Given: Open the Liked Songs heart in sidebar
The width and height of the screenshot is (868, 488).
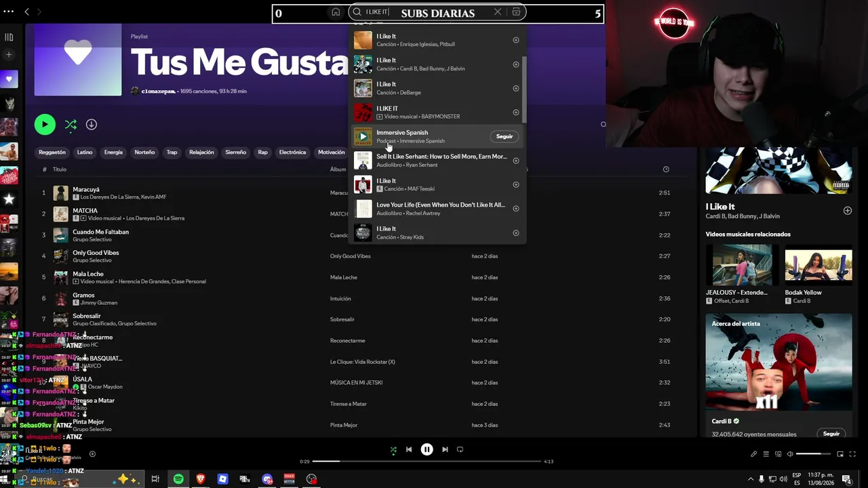Looking at the screenshot, I should tap(9, 79).
